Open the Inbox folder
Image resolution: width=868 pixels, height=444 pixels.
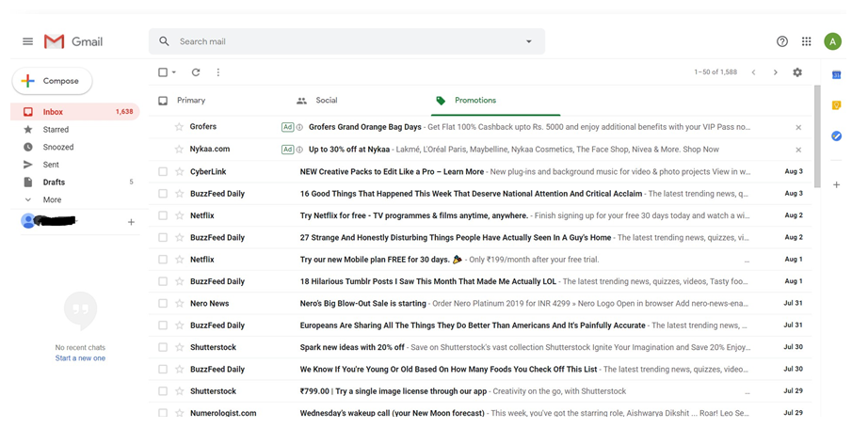(74, 112)
